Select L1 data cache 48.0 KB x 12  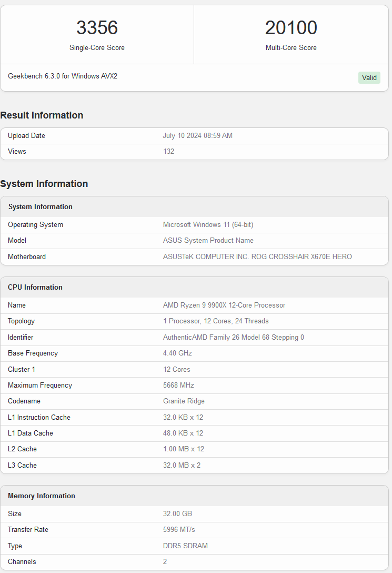[183, 433]
